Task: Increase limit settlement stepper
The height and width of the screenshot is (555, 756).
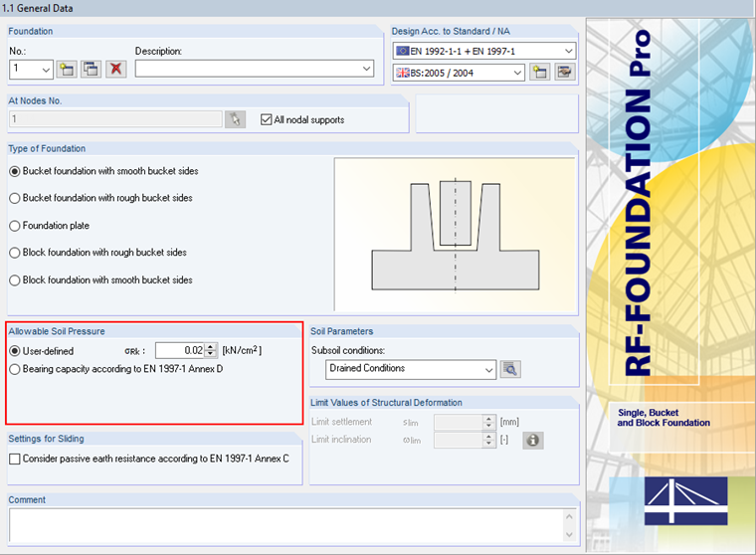Action: [x=488, y=419]
